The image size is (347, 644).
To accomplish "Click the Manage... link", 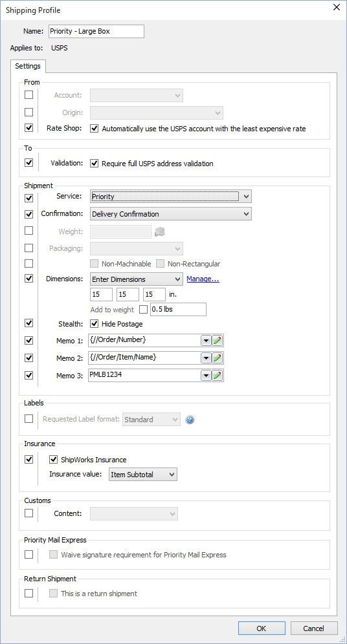I will tap(203, 279).
